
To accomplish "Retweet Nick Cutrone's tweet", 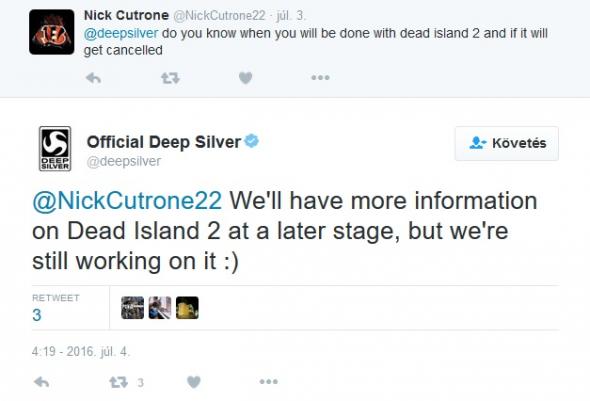I will (170, 78).
